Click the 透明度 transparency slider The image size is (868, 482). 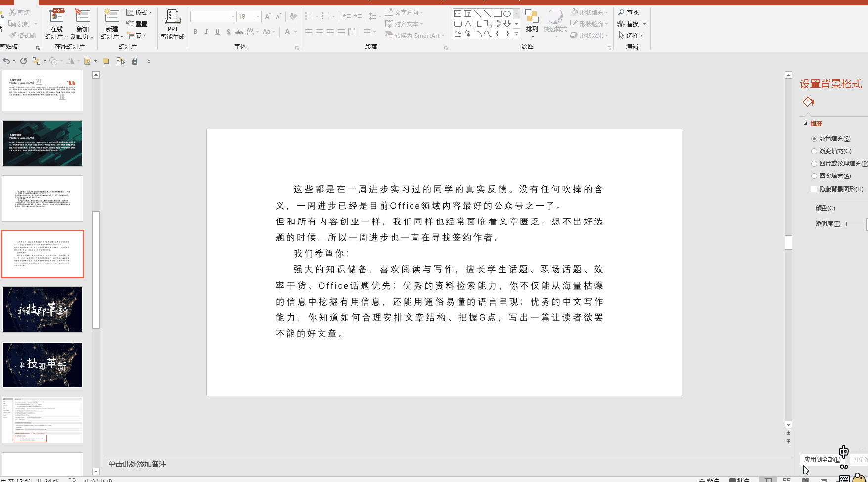pyautogui.click(x=855, y=224)
